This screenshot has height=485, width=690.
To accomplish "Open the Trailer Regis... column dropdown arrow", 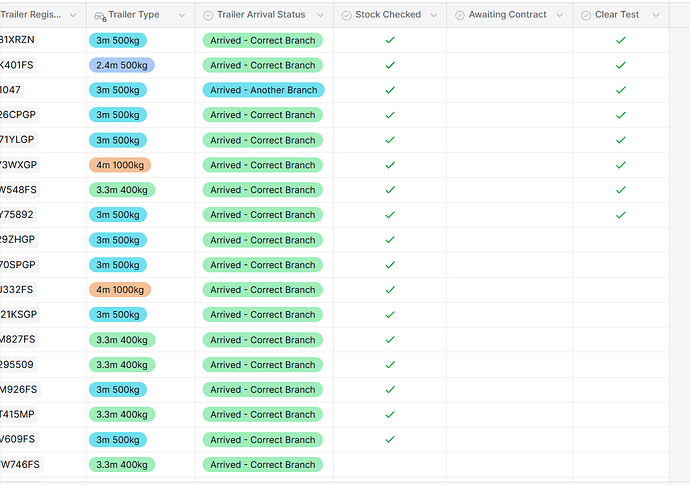I will tap(73, 15).
